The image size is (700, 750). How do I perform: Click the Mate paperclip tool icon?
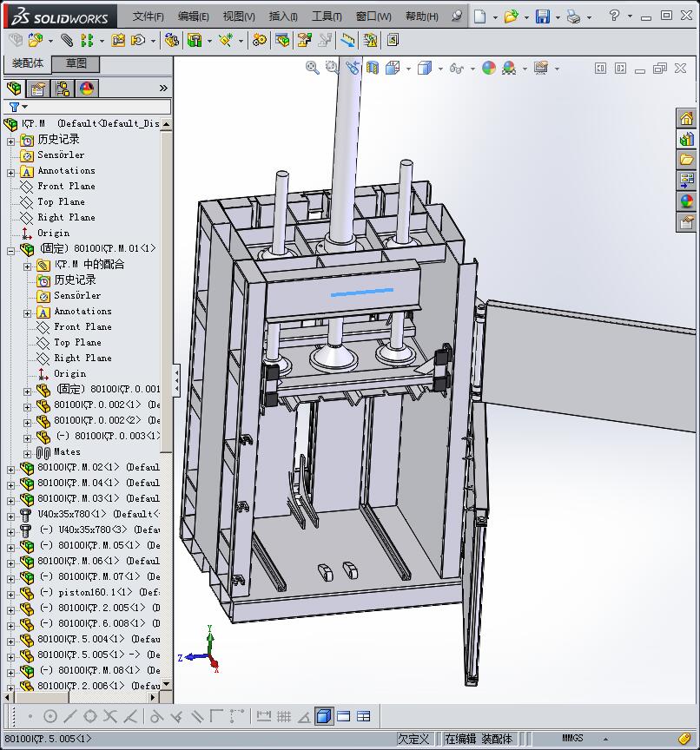pos(67,40)
